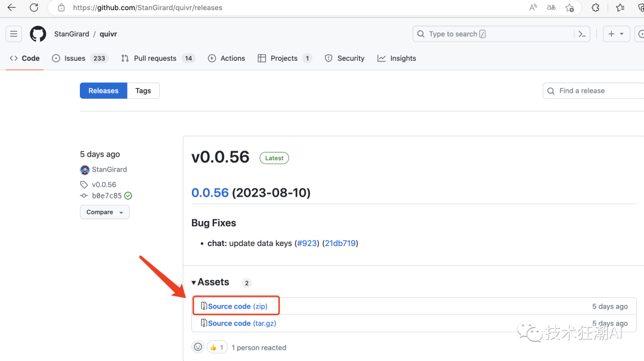Open the command palette icon
This screenshot has height=361, width=644.
click(x=582, y=34)
